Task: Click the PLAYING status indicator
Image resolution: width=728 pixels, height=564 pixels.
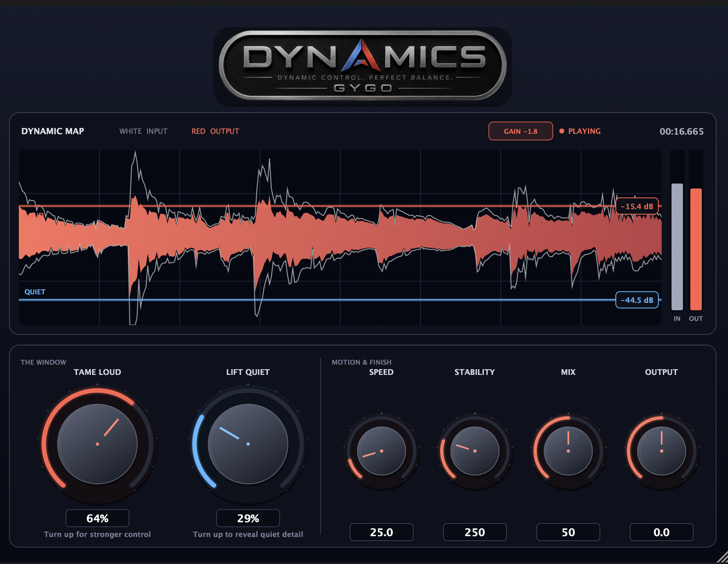Action: click(580, 131)
